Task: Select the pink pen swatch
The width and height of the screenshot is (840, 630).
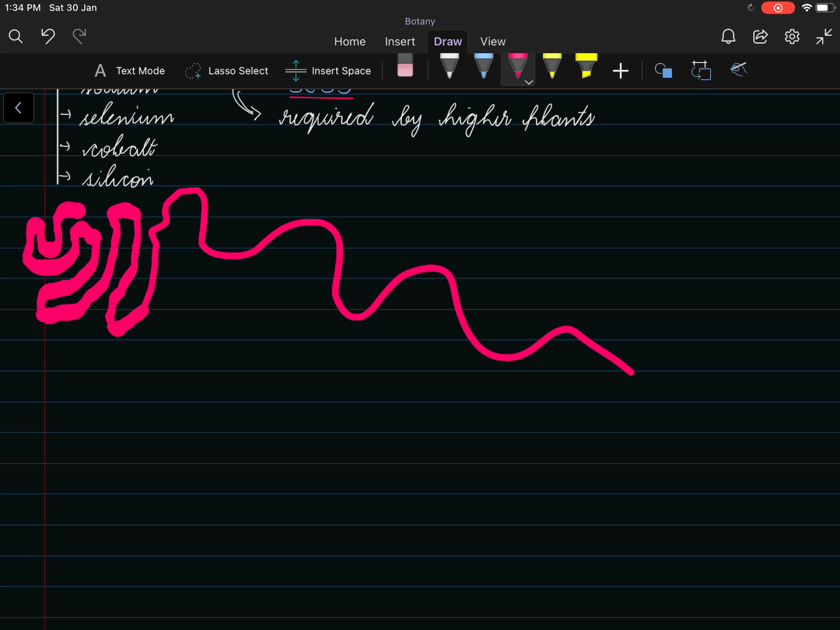Action: [518, 66]
